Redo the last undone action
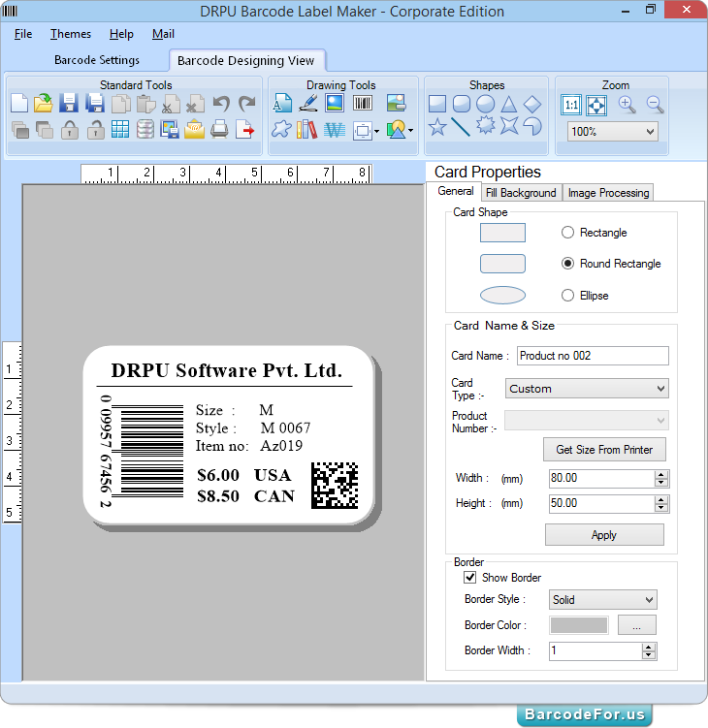 (x=246, y=103)
